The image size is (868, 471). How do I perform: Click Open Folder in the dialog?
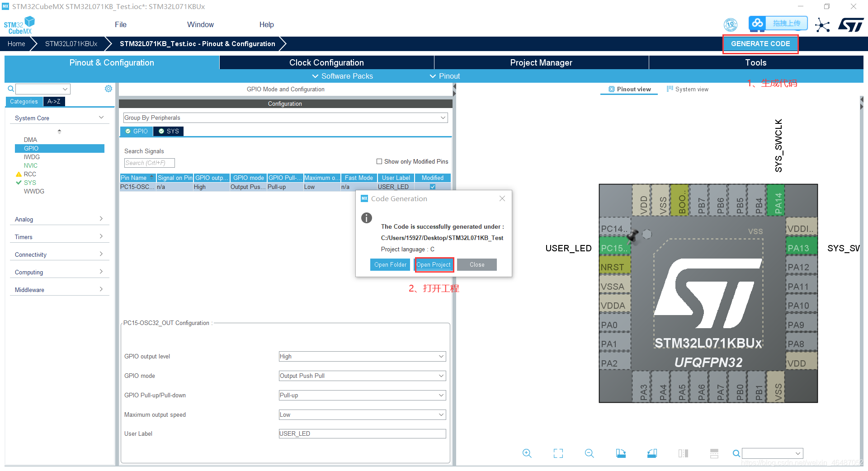point(390,264)
